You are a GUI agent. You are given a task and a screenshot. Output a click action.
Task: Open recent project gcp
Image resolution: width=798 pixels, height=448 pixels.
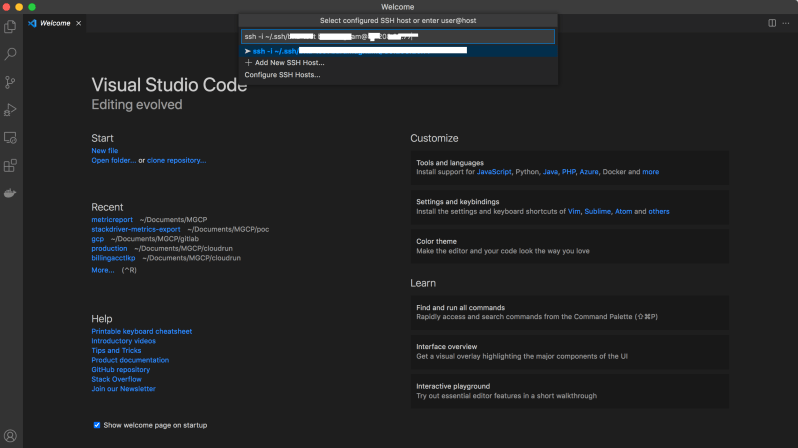[98, 239]
